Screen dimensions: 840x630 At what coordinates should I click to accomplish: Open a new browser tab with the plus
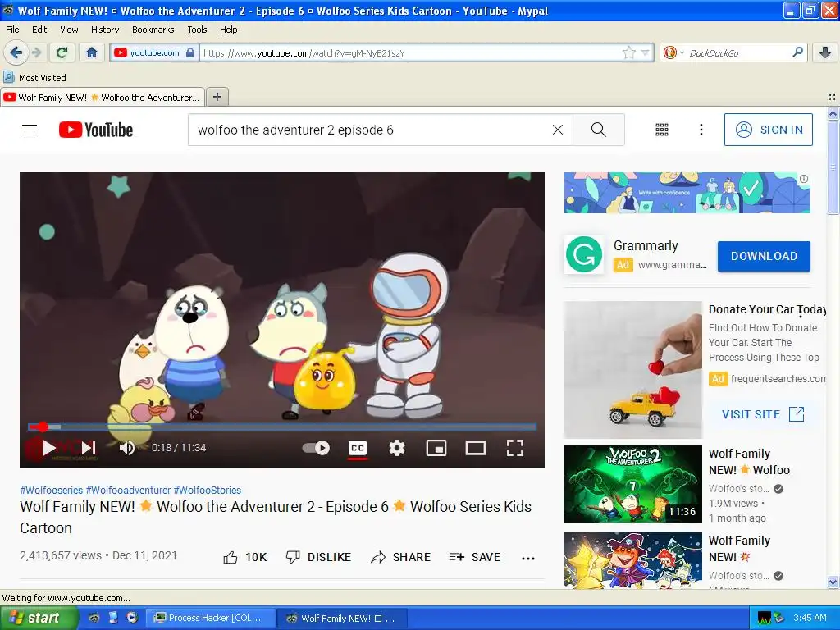pyautogui.click(x=217, y=97)
